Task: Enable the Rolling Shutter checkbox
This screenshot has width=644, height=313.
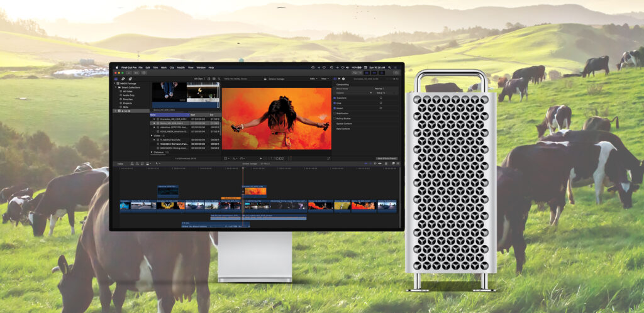Action: (335, 118)
